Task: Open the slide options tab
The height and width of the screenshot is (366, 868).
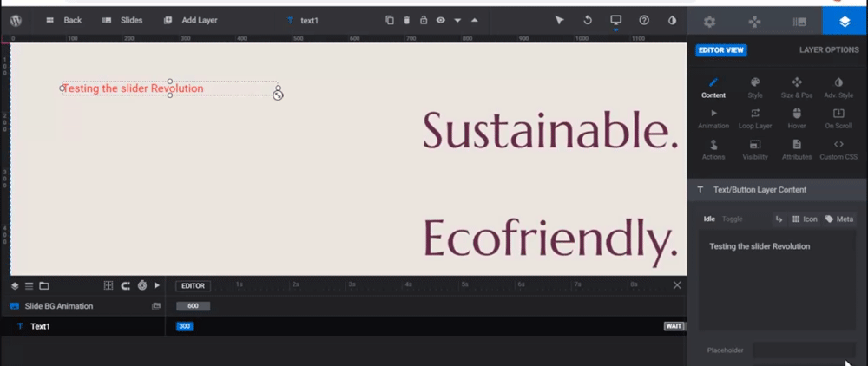Action: point(799,22)
